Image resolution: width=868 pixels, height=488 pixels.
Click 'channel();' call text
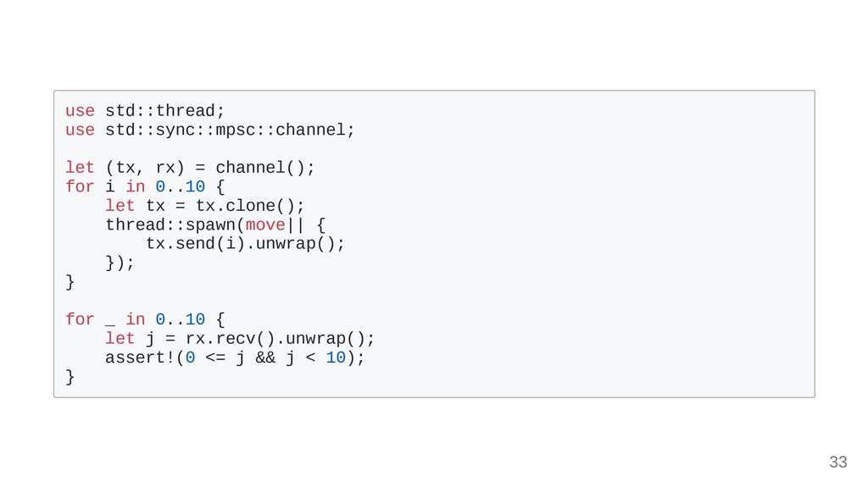coord(265,168)
